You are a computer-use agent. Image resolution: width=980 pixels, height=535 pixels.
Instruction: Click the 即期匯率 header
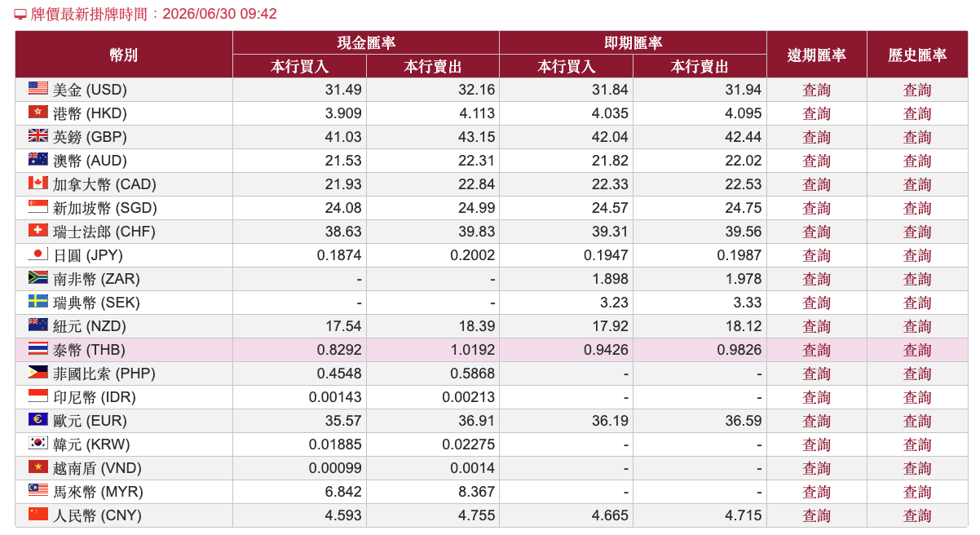click(633, 43)
